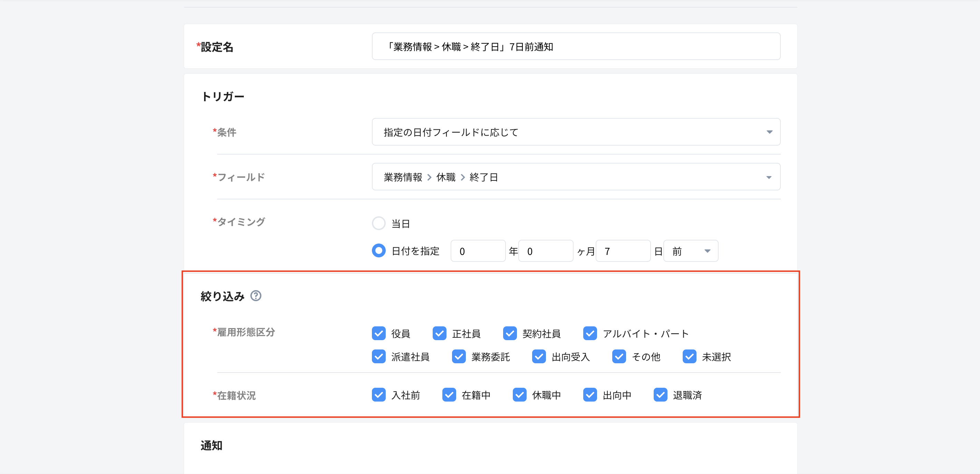Click the 設定名 text field
980x474 pixels.
tap(576, 46)
